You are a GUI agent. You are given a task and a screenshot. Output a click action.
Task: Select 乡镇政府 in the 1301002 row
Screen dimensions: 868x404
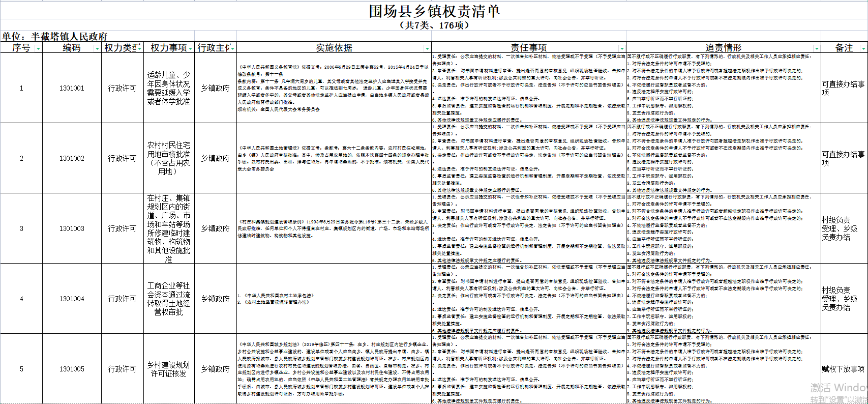[216, 158]
